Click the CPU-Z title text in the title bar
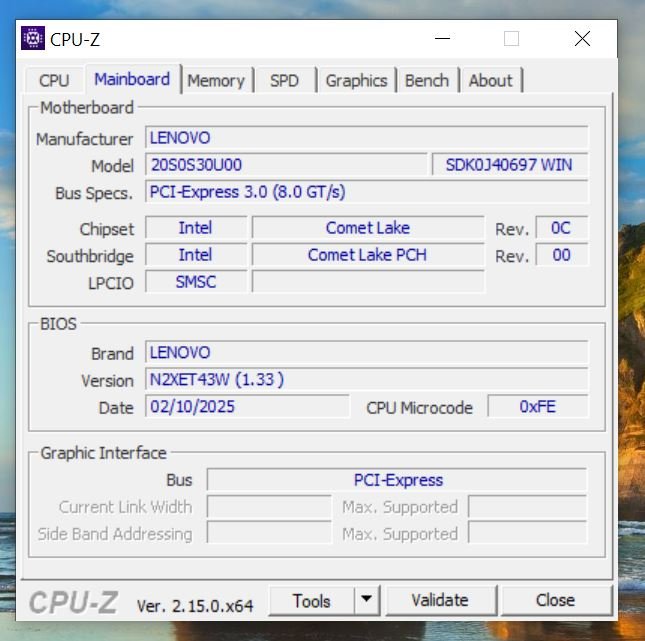This screenshot has height=641, width=645. pyautogui.click(x=75, y=40)
